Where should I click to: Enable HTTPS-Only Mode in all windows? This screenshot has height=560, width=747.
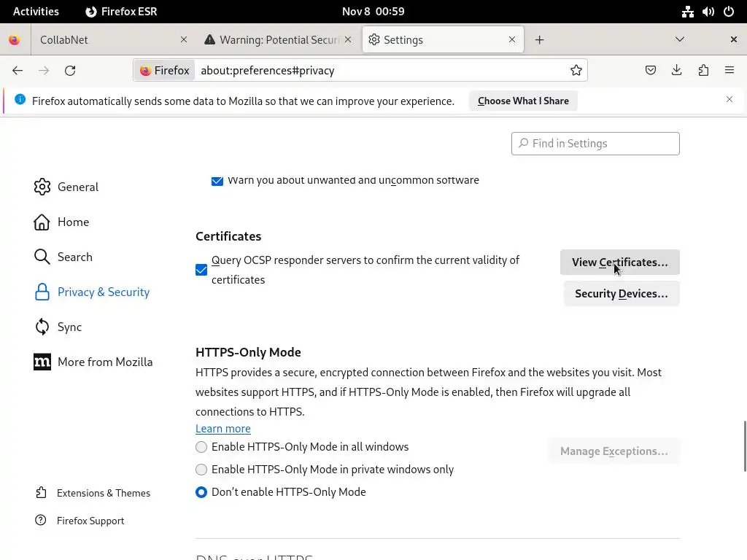(201, 447)
